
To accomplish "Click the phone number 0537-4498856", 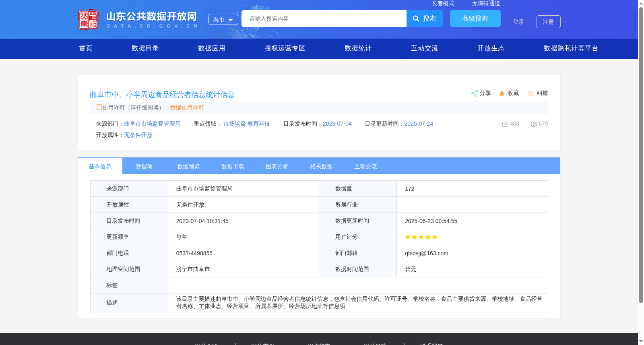I will [194, 253].
